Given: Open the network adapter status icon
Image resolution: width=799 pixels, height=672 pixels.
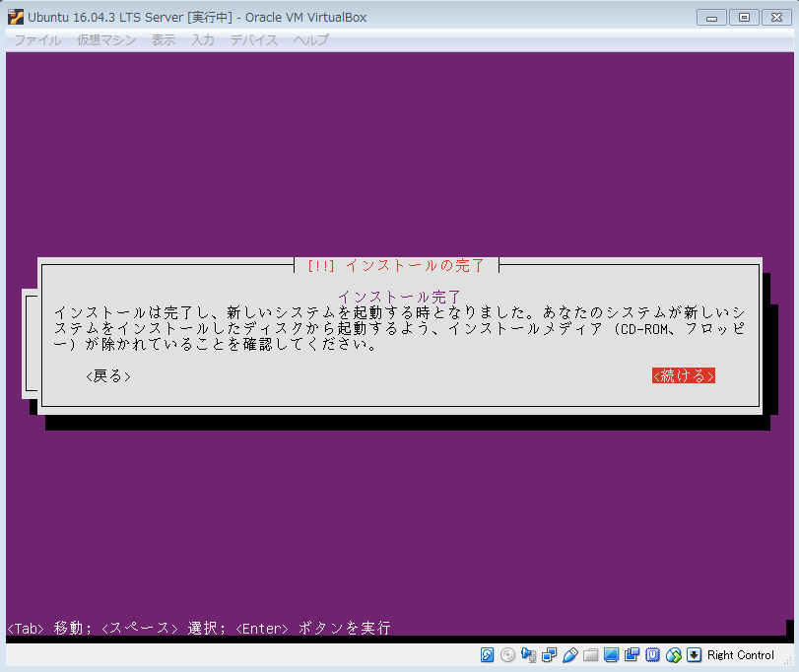Looking at the screenshot, I should click(x=550, y=655).
